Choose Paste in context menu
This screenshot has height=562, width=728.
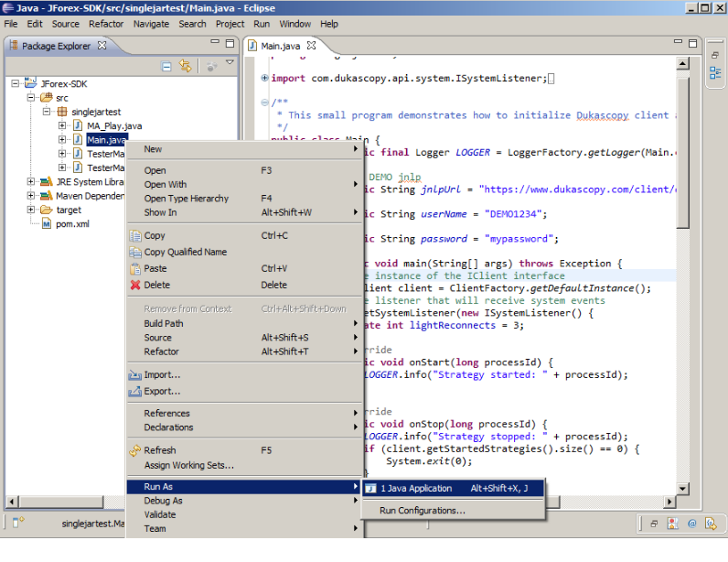click(x=244, y=269)
